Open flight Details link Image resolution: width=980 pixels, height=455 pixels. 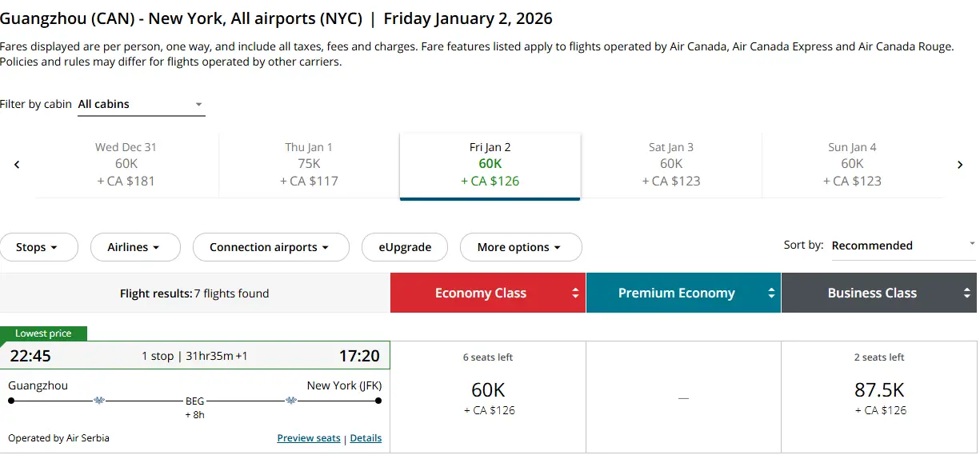(366, 438)
